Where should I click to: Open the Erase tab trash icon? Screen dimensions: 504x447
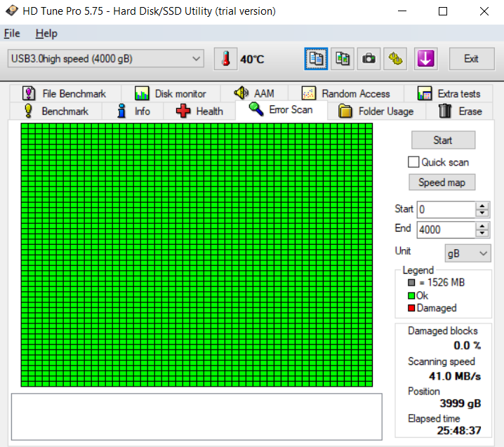445,111
